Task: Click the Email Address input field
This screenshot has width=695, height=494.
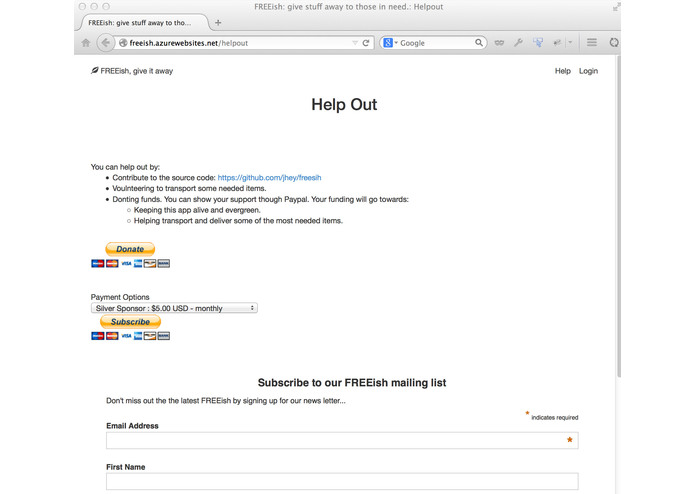Action: pos(342,440)
